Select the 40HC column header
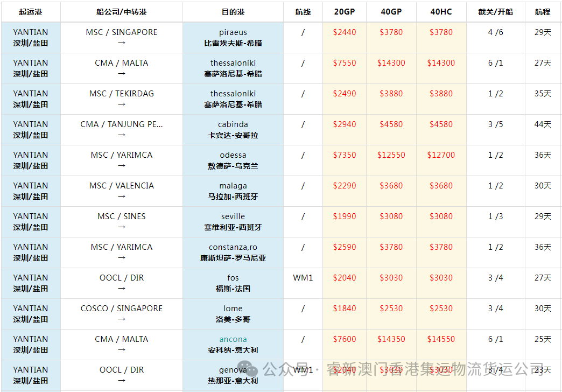The width and height of the screenshot is (562, 392). click(x=441, y=12)
